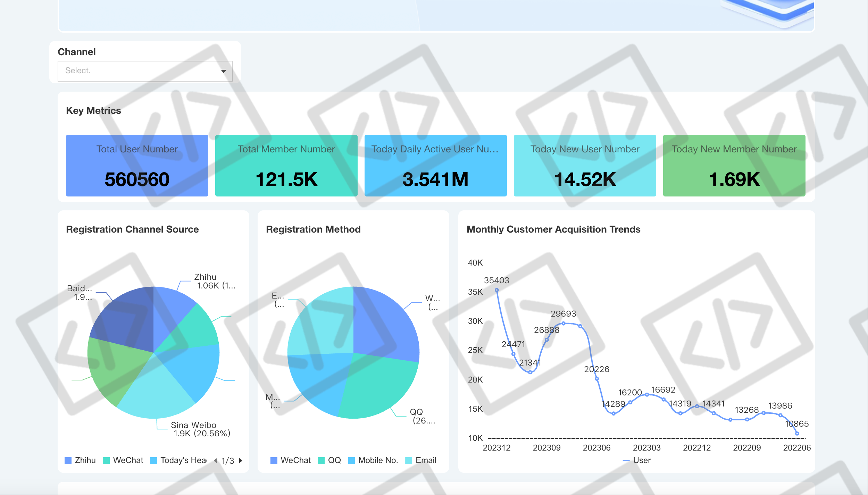
Task: Go to next legend page arrow
Action: pyautogui.click(x=241, y=461)
